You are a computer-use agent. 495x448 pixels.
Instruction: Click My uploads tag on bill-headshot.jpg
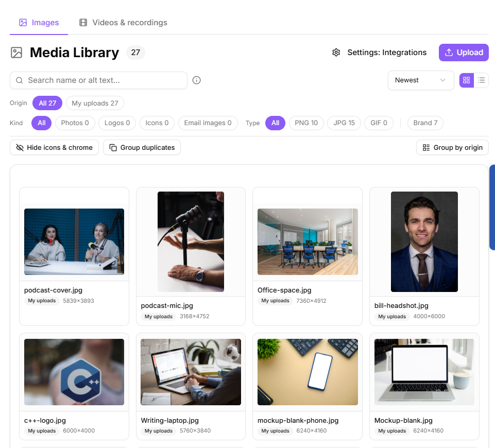[x=392, y=317]
